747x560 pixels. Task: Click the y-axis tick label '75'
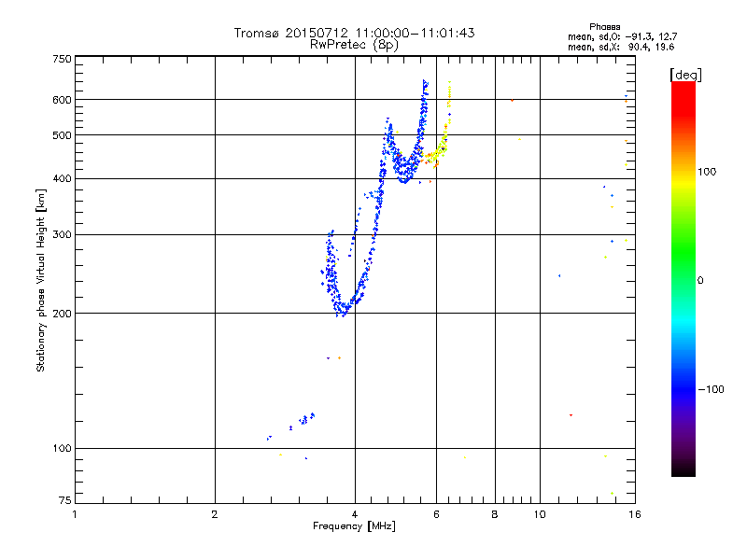pos(64,500)
